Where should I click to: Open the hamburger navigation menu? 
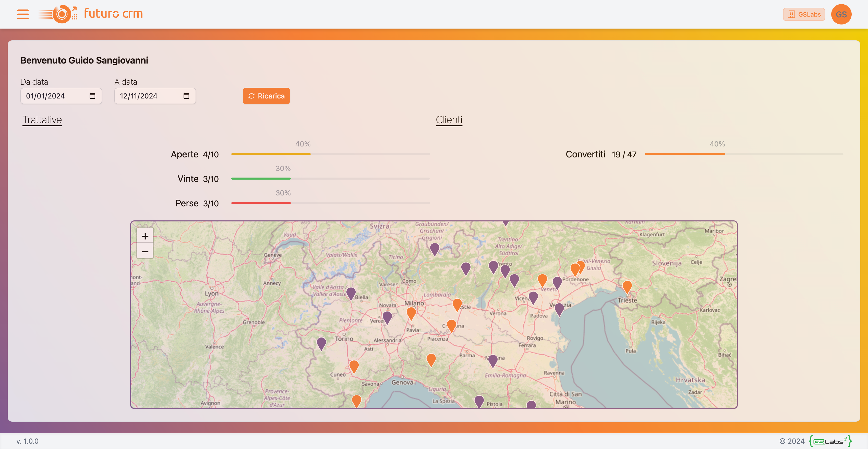click(23, 14)
